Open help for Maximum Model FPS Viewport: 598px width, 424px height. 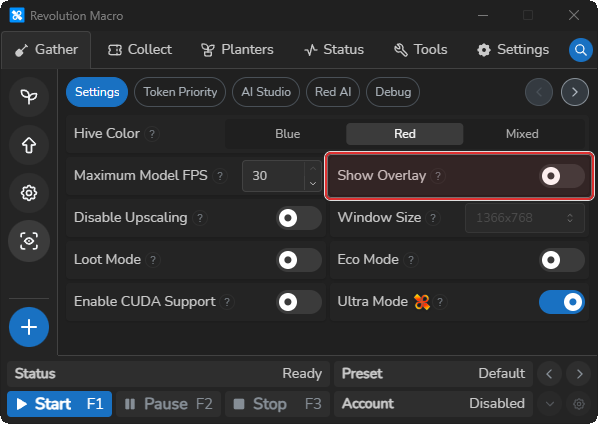pos(220,176)
